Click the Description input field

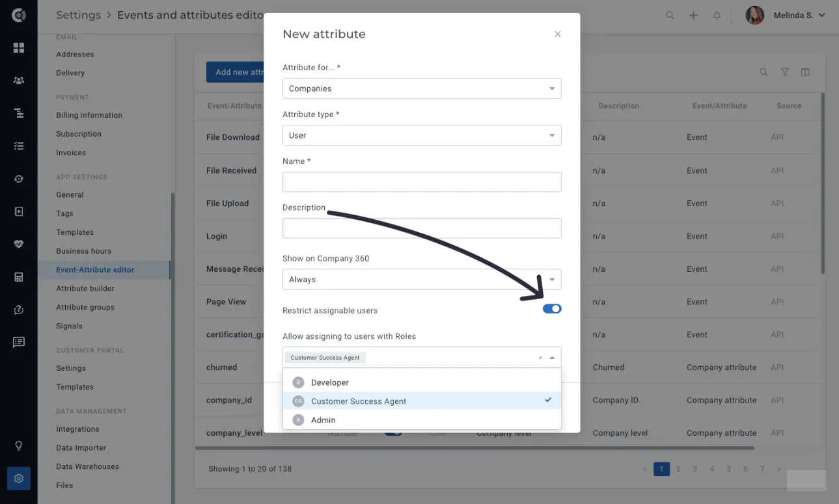click(422, 228)
